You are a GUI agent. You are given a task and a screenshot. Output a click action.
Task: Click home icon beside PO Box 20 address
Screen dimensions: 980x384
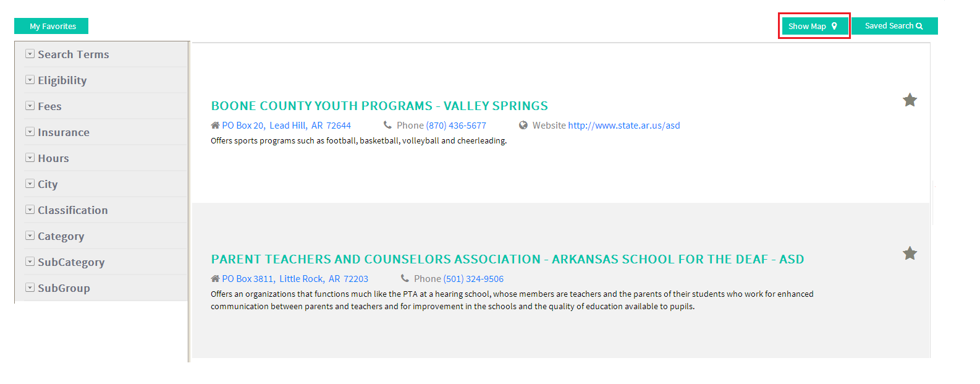pyautogui.click(x=215, y=126)
